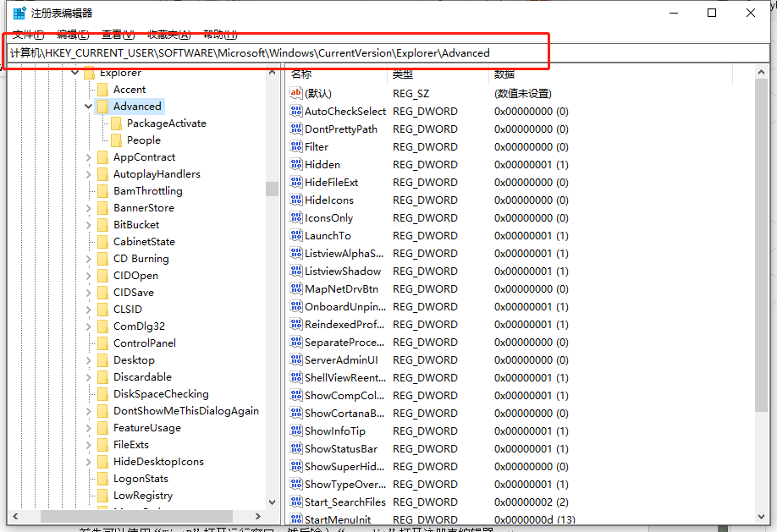Sort values by the 名称 column header
The width and height of the screenshot is (777, 532).
click(337, 74)
